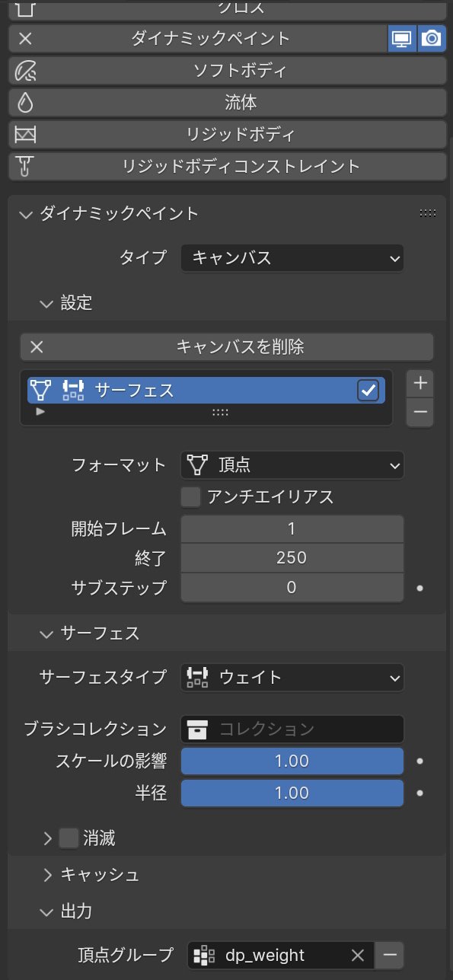Viewport: 453px width, 980px height.
Task: Enable the アンチエイリアス checkbox
Action: [191, 497]
